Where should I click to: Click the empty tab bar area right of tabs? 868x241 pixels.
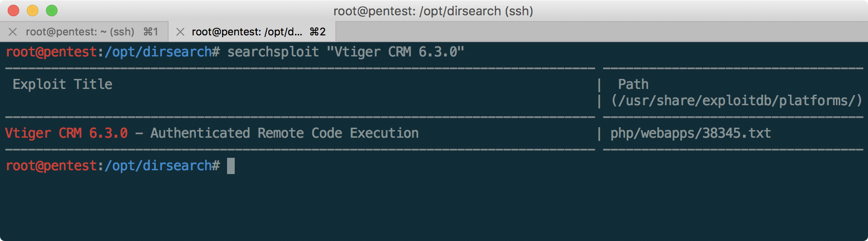(599, 32)
